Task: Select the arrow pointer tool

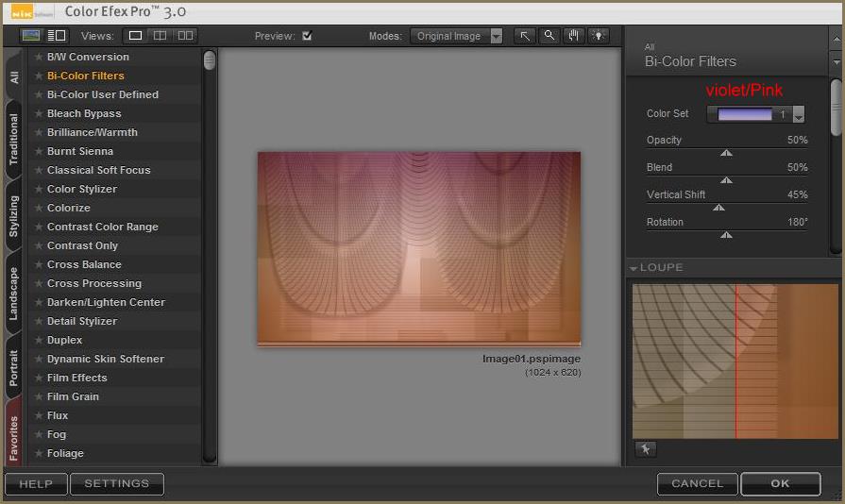Action: coord(525,36)
